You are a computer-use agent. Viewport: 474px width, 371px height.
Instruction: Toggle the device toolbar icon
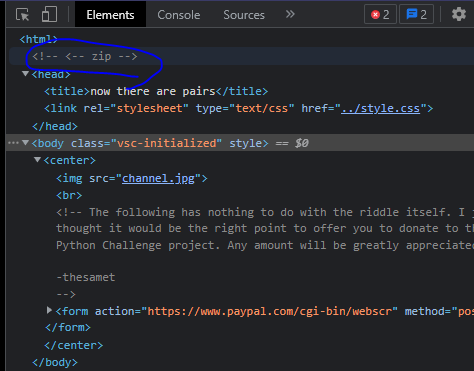pos(49,15)
